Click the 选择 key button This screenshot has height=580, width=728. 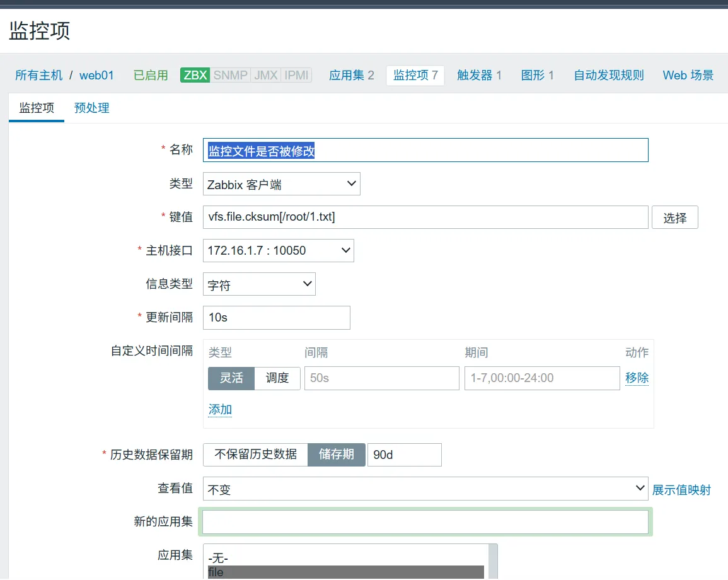674,217
